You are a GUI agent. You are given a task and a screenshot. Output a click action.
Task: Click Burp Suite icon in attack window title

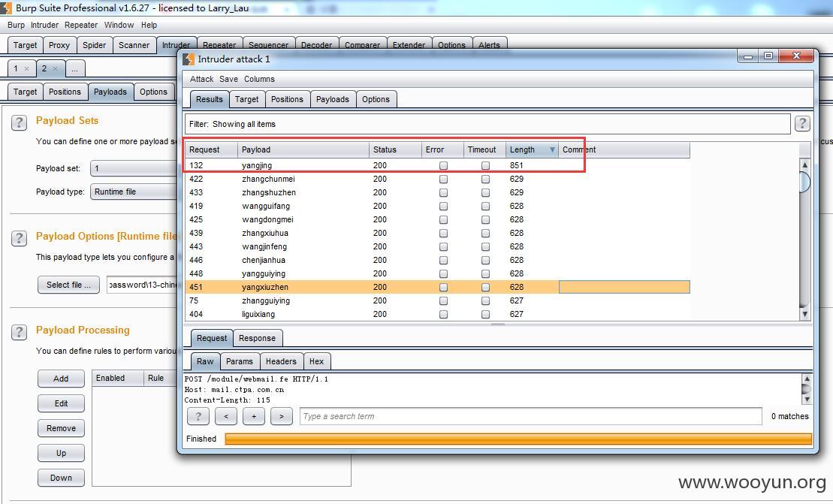tap(188, 59)
